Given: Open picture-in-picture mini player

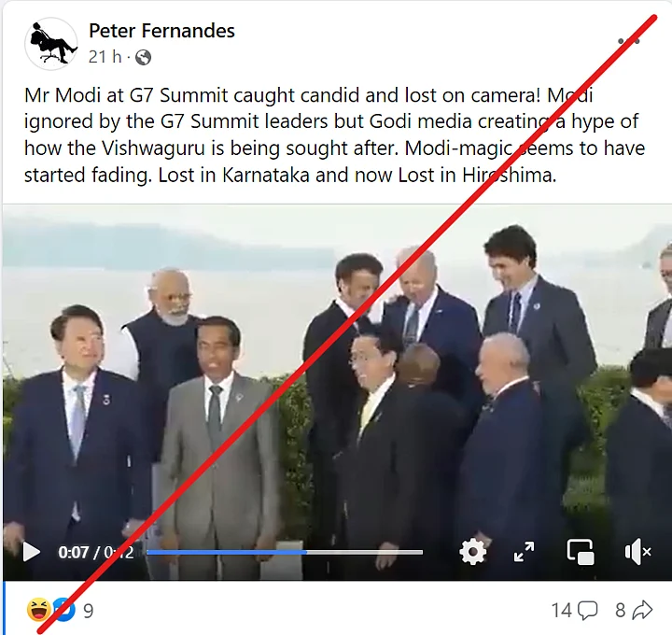Looking at the screenshot, I should click(x=581, y=552).
